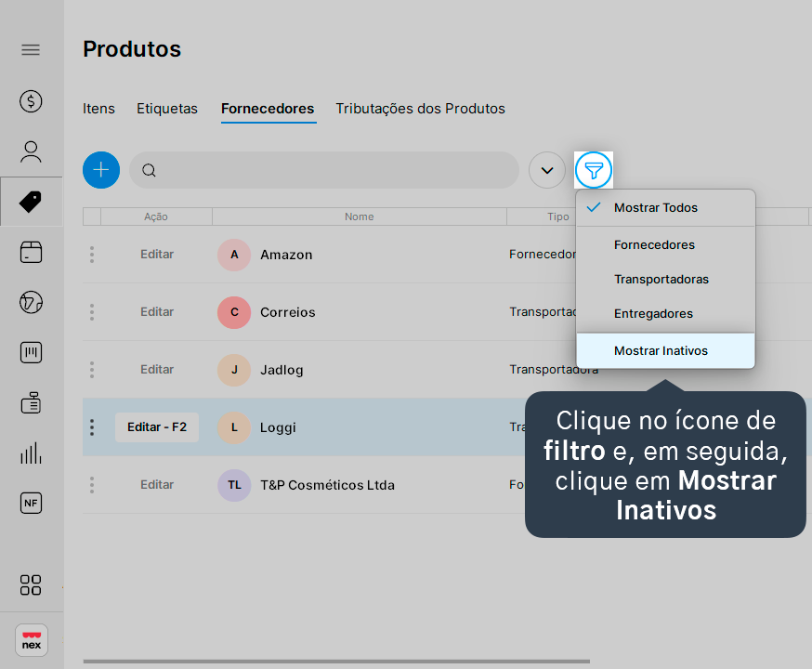Open the cash register icon section
Image resolution: width=812 pixels, height=669 pixels.
click(x=31, y=402)
